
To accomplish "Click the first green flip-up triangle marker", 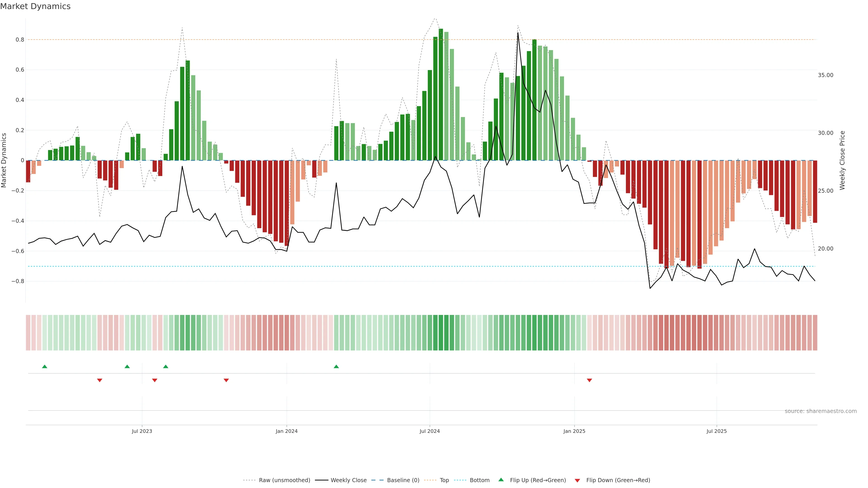I will 45,366.
